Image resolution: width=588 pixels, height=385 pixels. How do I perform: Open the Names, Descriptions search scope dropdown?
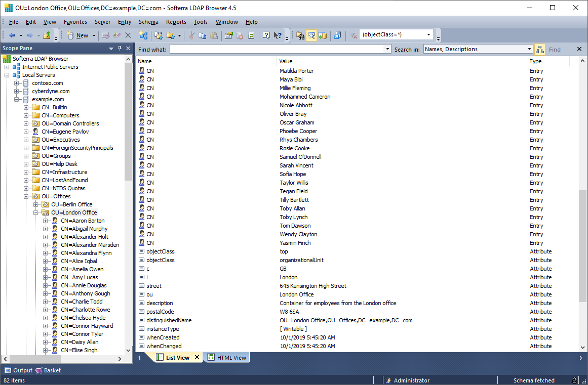click(x=529, y=49)
